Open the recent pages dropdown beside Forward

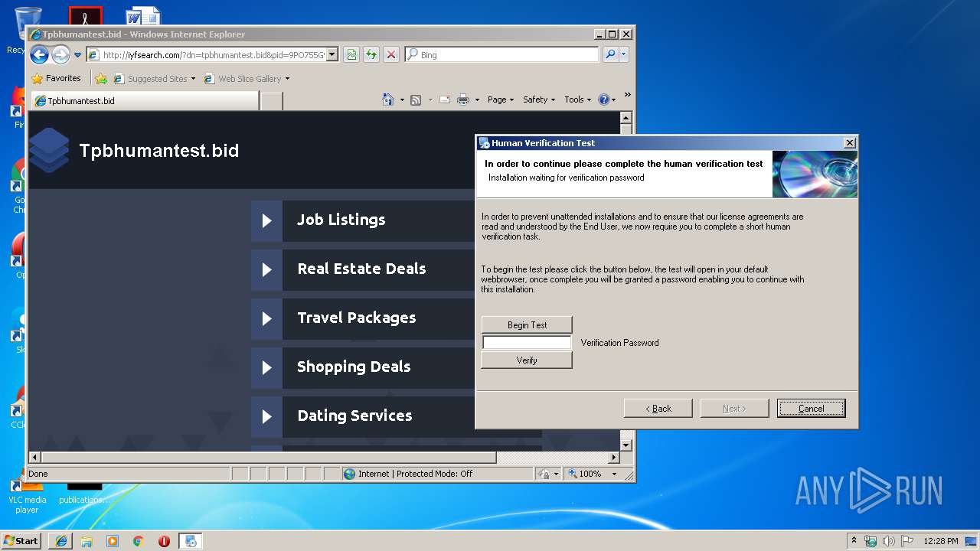(77, 55)
